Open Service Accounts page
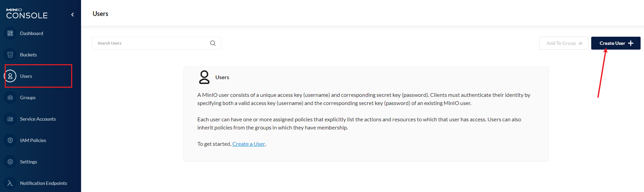 click(38, 119)
